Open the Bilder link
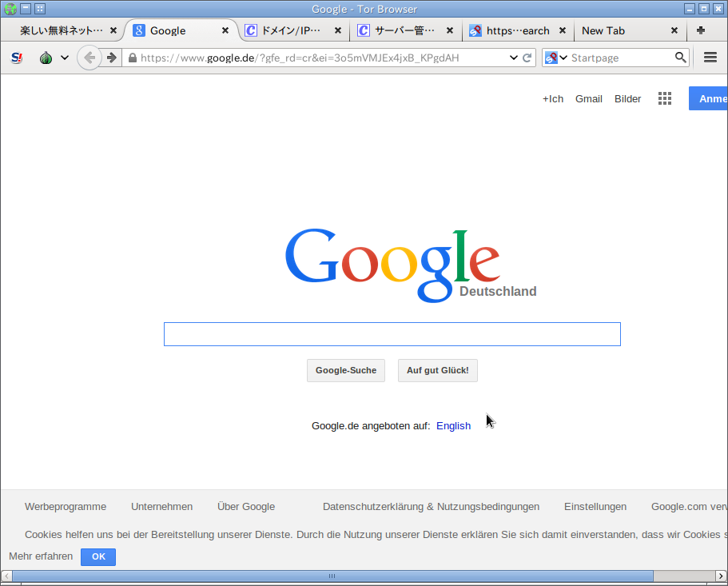The width and height of the screenshot is (728, 586). point(628,99)
